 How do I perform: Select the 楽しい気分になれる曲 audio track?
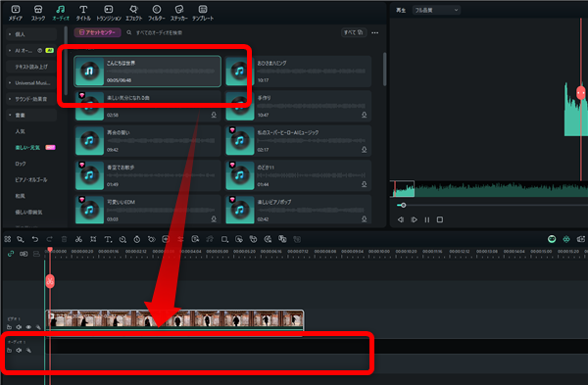(x=147, y=106)
